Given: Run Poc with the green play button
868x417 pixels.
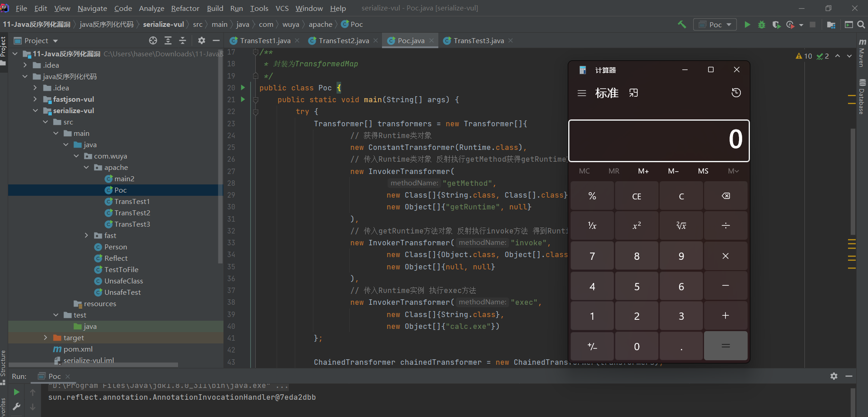Looking at the screenshot, I should (747, 25).
